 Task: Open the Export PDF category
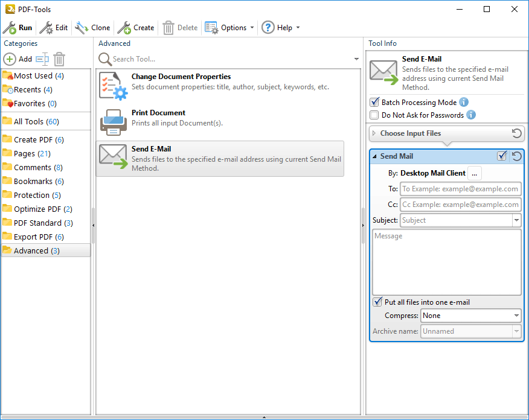46,237
